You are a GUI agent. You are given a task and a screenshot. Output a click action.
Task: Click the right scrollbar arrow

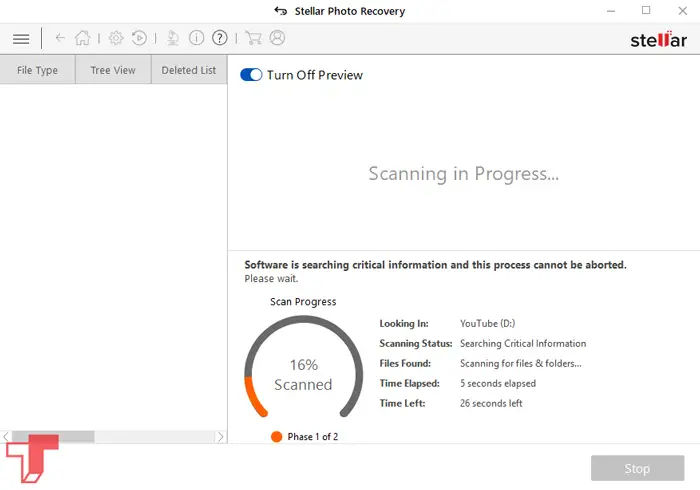click(221, 436)
